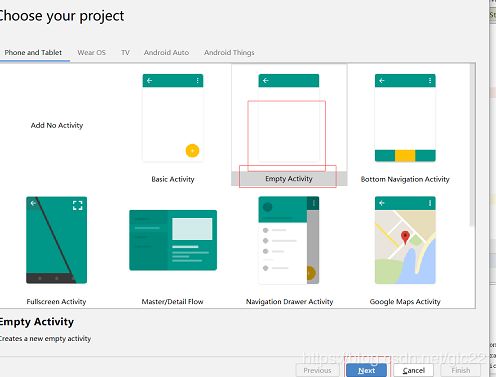Click the overflow dots in Basic Activity preview
Screen dimensions: 496x377
pyautogui.click(x=198, y=80)
